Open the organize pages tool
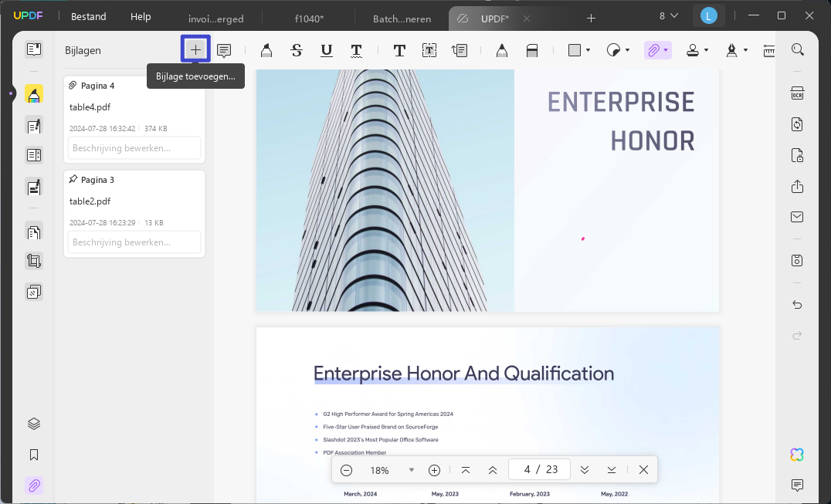This screenshot has width=831, height=504. click(x=34, y=232)
